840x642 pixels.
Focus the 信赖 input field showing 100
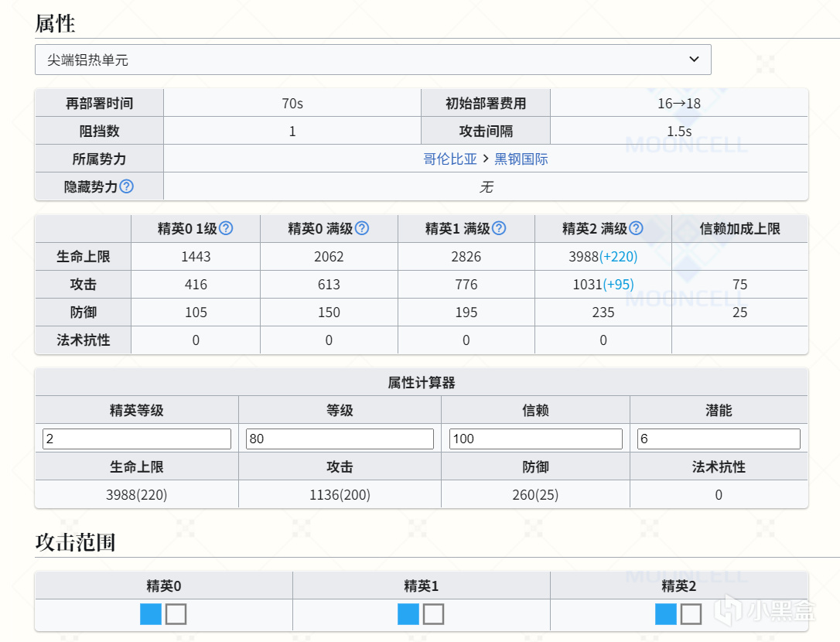(x=535, y=439)
